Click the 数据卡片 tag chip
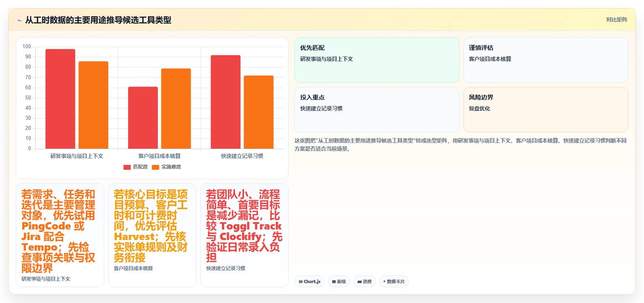 coord(394,281)
